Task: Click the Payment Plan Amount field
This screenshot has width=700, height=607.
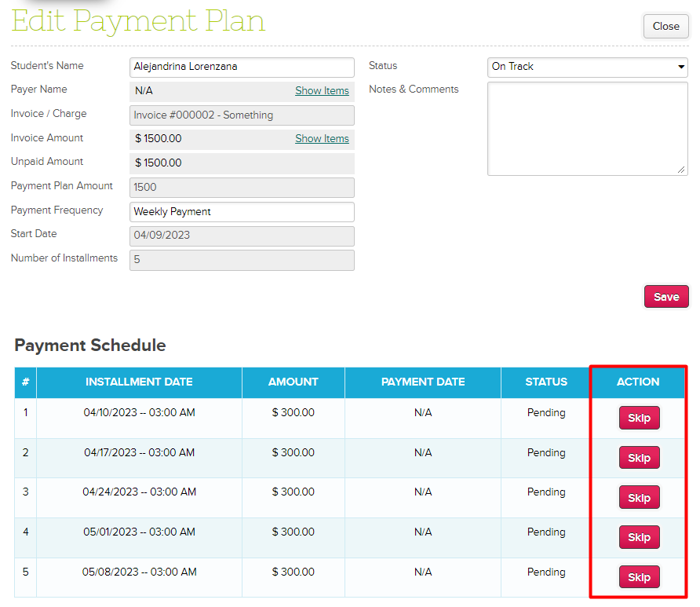Action: coord(242,188)
